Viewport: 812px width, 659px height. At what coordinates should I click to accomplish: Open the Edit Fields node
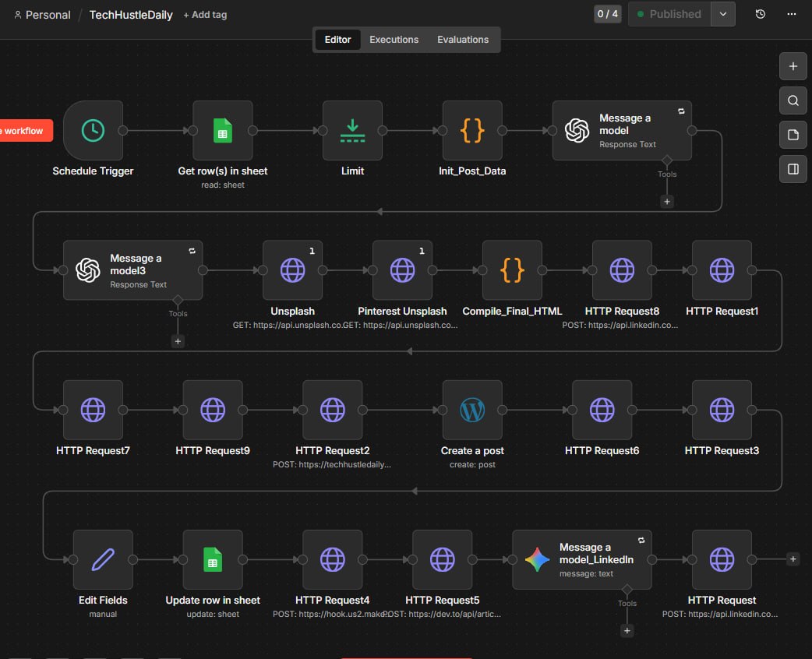103,559
